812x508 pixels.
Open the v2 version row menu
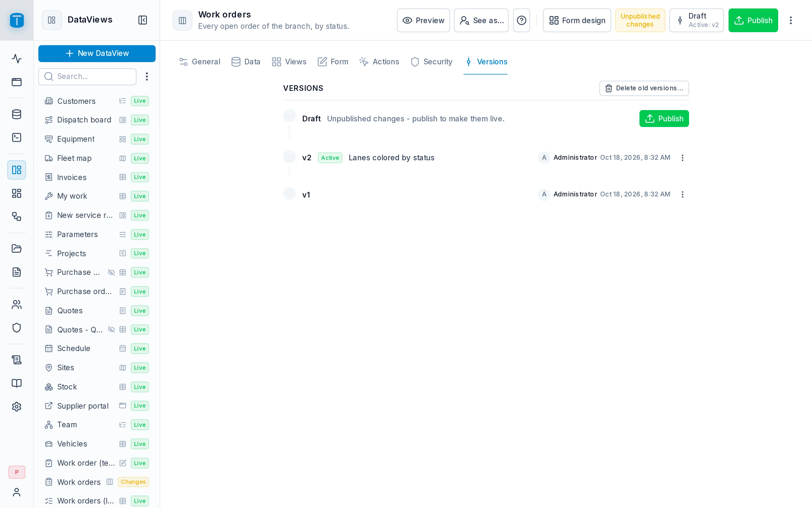(683, 158)
